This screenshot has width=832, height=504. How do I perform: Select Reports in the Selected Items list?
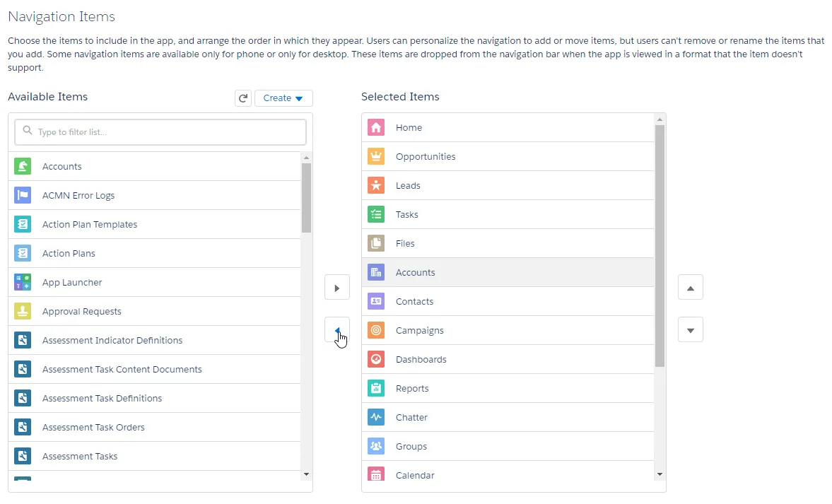412,388
